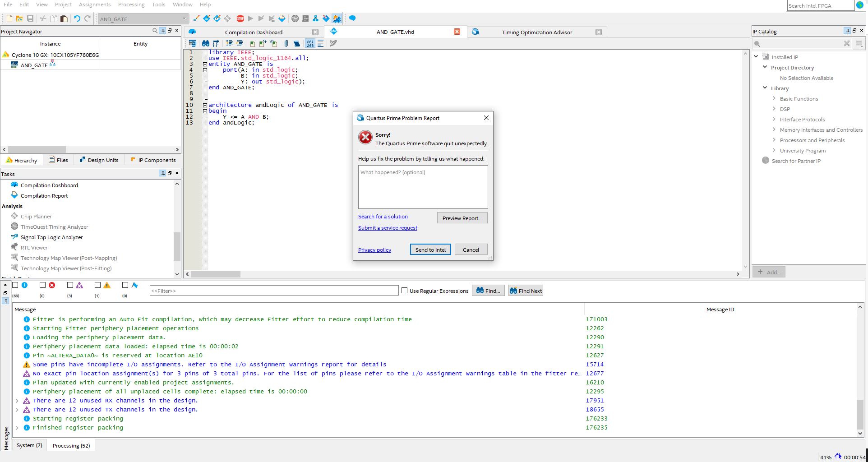Toggle the yellow warning filter checkbox
This screenshot has height=462, width=868.
pos(97,285)
